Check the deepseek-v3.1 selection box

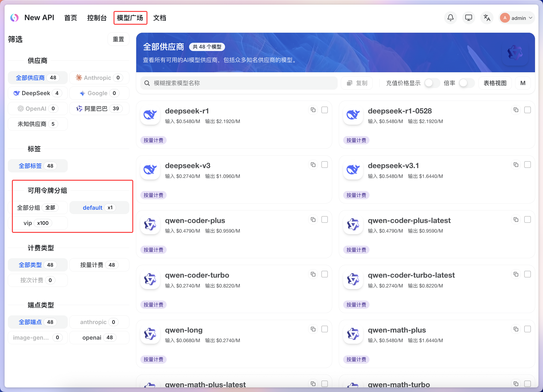point(528,165)
